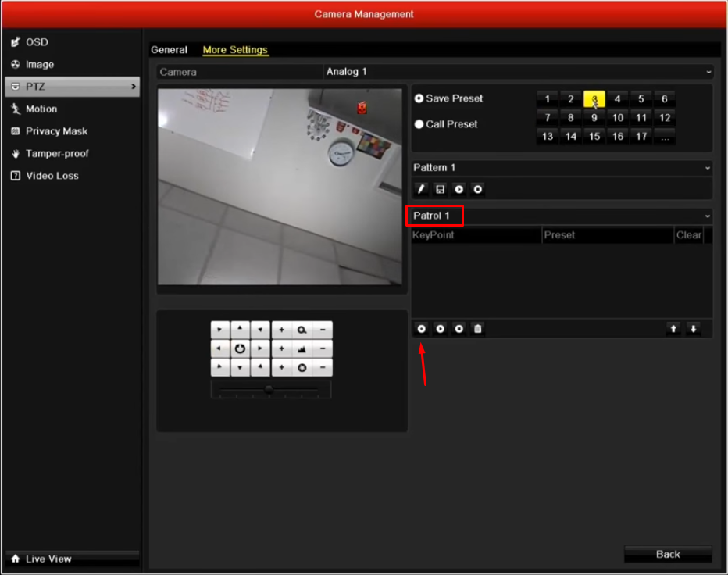This screenshot has width=728, height=575.
Task: Click the magnifier zoom icon
Action: (302, 330)
